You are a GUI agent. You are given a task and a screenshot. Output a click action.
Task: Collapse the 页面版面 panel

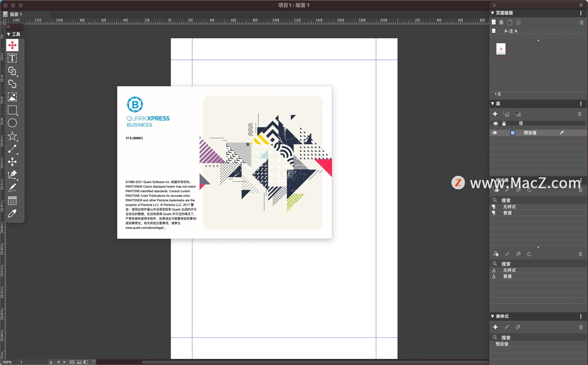493,13
